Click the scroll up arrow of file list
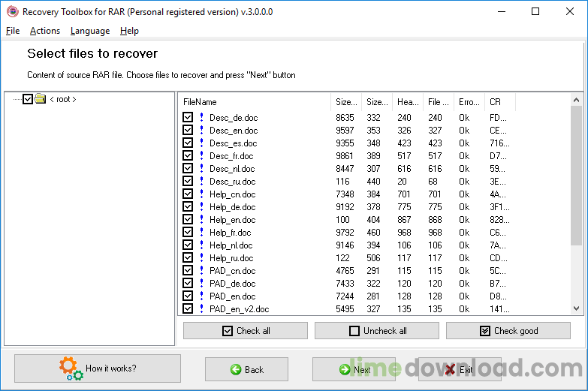588x391 pixels. 577,100
